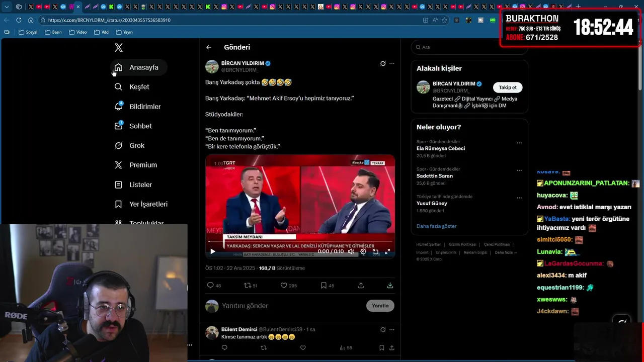This screenshot has height=362, width=644.
Task: Open Sadettin Saran trend
Action: pyautogui.click(x=434, y=176)
